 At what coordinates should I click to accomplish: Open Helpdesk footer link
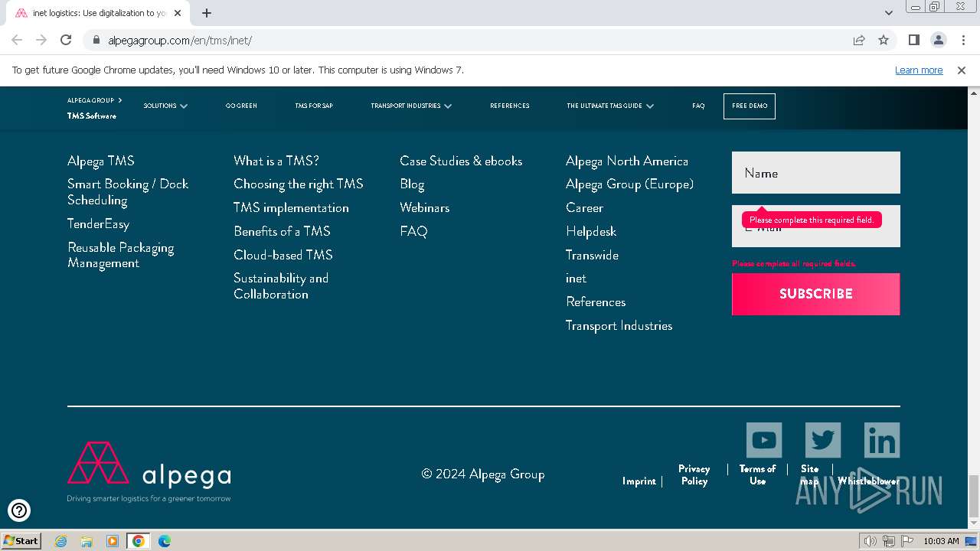tap(591, 231)
